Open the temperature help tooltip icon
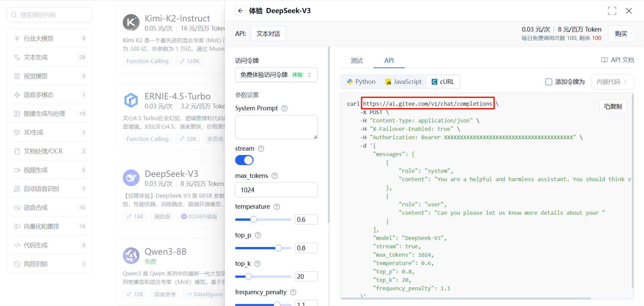Screen dimensions: 644x306 (276, 207)
